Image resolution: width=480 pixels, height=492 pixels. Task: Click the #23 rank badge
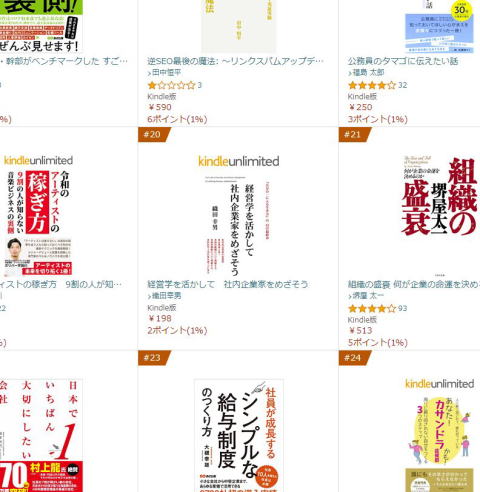coord(154,358)
